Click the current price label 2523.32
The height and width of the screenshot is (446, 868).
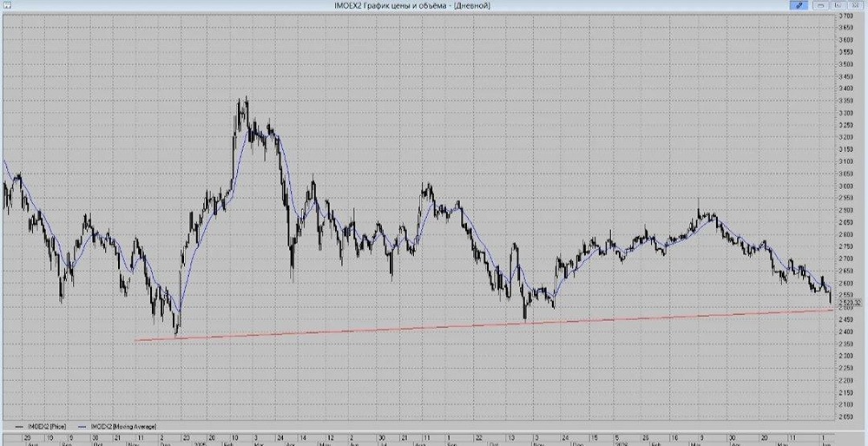click(x=850, y=303)
